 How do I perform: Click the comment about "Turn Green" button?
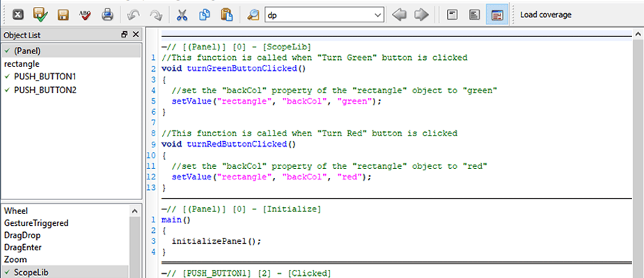314,58
